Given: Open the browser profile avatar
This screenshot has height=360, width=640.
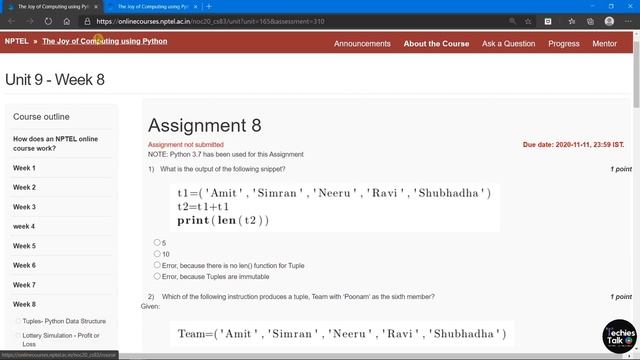Looking at the screenshot, I should click(x=609, y=21).
